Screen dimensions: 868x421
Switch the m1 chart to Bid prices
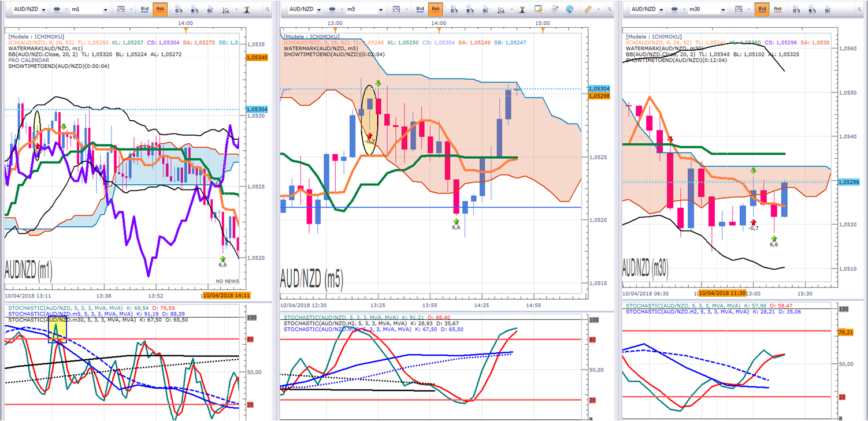(x=145, y=9)
